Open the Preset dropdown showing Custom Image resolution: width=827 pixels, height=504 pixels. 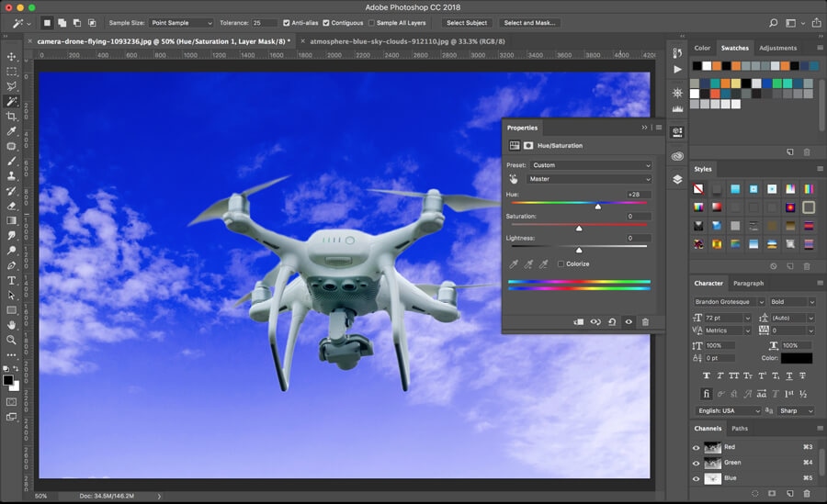[x=591, y=165]
